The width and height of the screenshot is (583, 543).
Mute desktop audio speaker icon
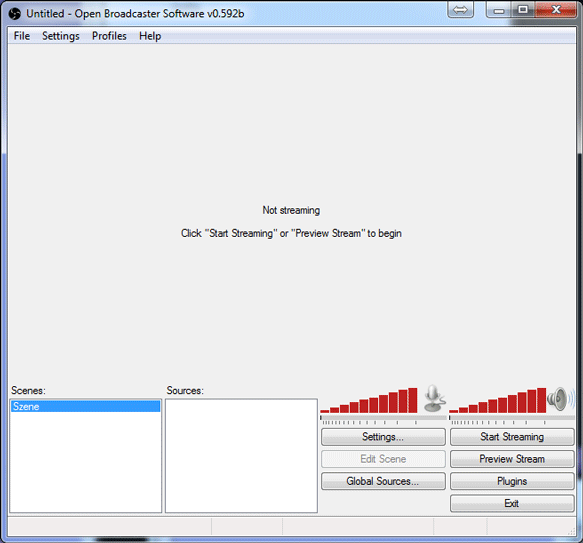560,399
